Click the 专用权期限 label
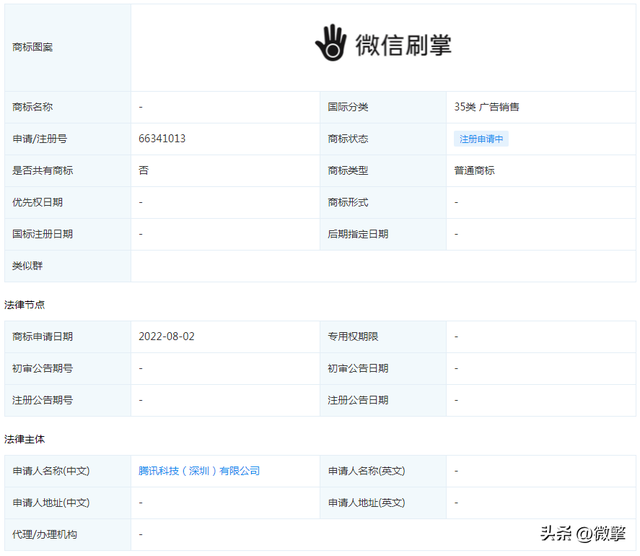The width and height of the screenshot is (640, 556). coord(353,337)
